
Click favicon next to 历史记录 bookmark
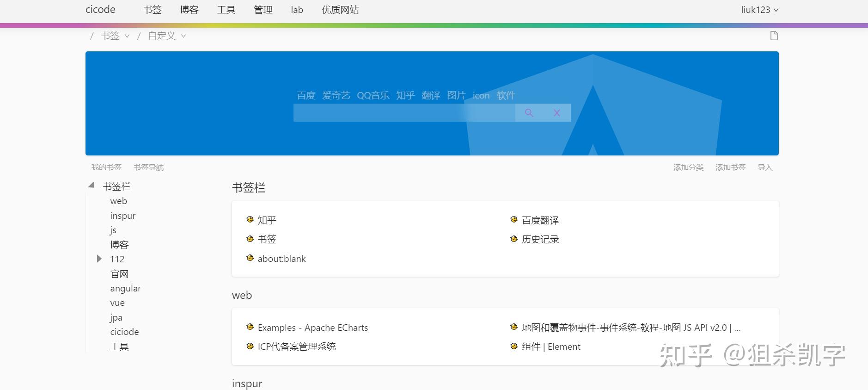(x=514, y=239)
